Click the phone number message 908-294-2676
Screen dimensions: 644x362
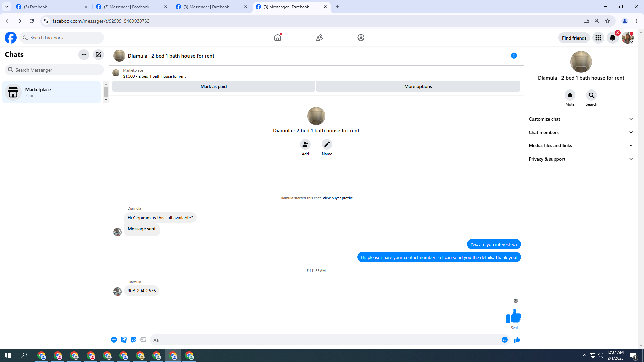coord(142,291)
